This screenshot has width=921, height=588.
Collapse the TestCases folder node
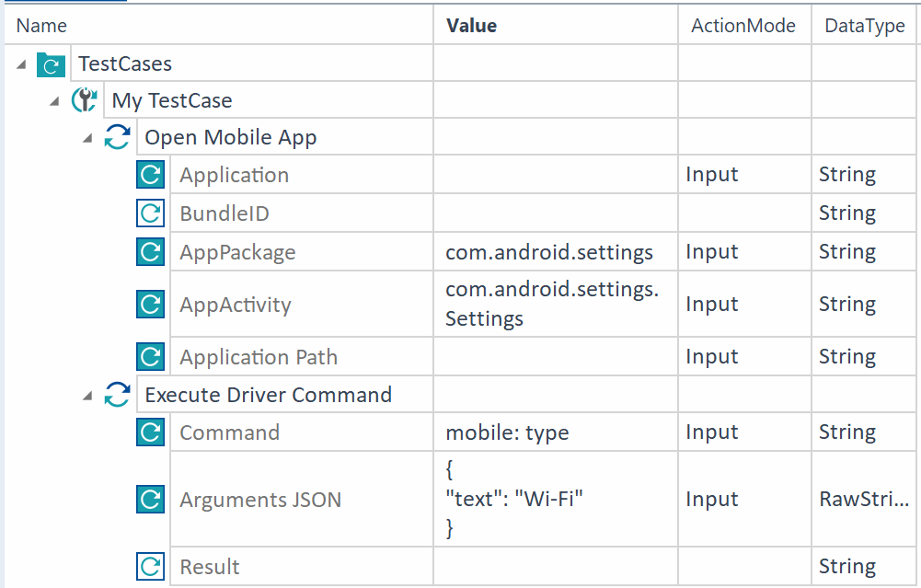[x=21, y=64]
